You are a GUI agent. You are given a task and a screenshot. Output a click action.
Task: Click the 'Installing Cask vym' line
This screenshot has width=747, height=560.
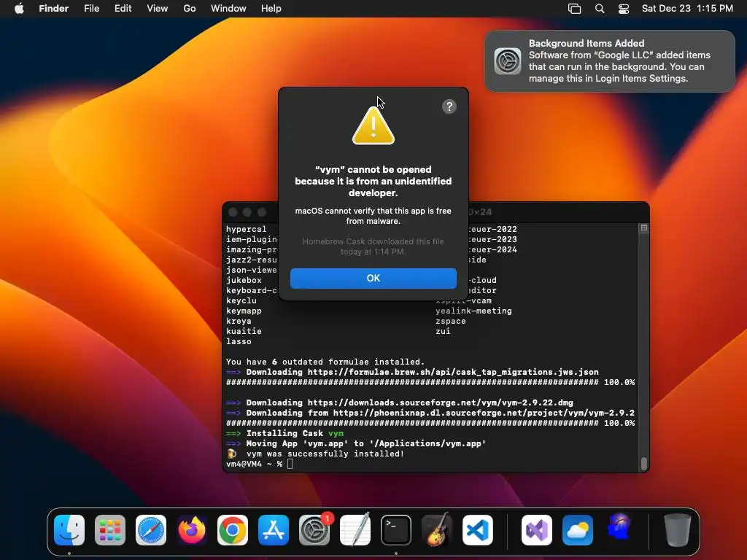tap(285, 433)
